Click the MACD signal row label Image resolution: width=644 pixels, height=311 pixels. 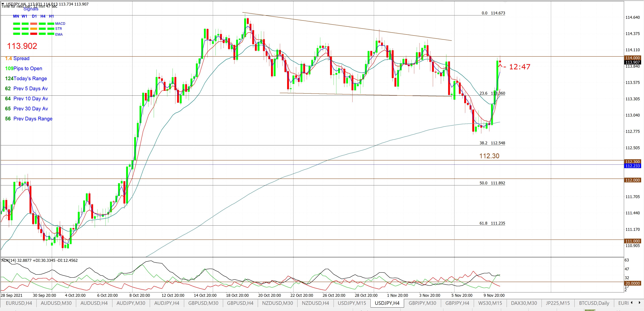pos(60,23)
